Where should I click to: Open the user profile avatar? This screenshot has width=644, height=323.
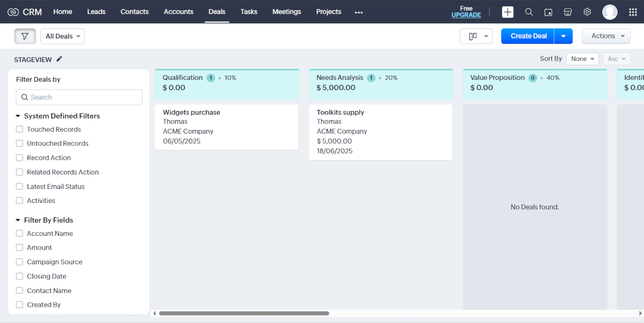[610, 12]
